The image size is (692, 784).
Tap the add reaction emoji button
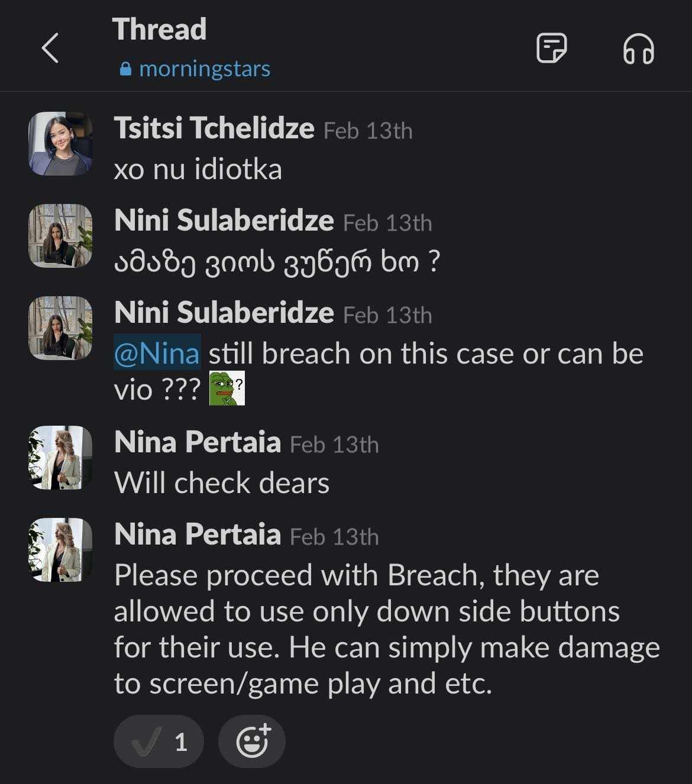coord(252,741)
